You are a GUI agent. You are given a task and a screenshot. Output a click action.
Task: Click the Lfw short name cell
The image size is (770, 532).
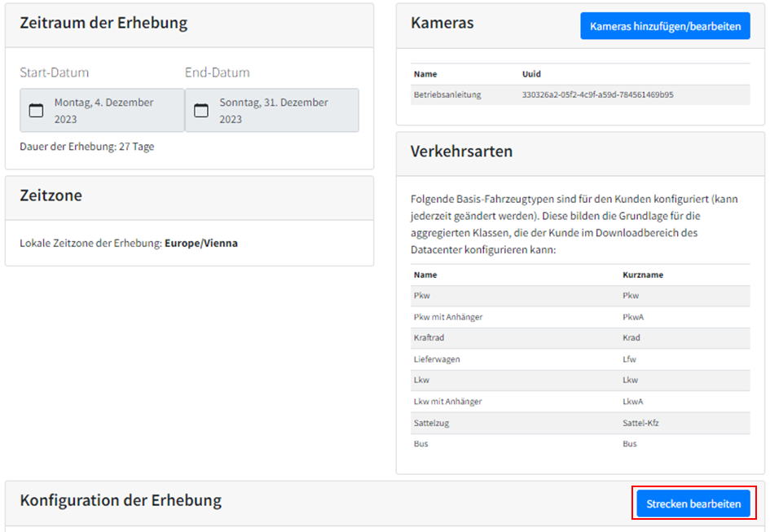pyautogui.click(x=629, y=359)
